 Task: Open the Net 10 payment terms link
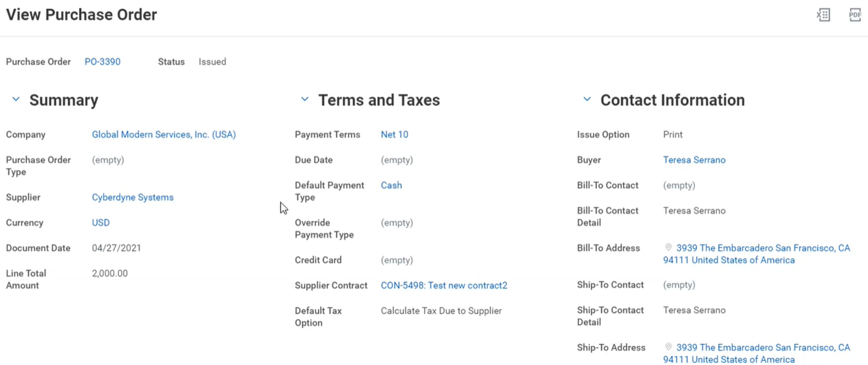(x=394, y=135)
